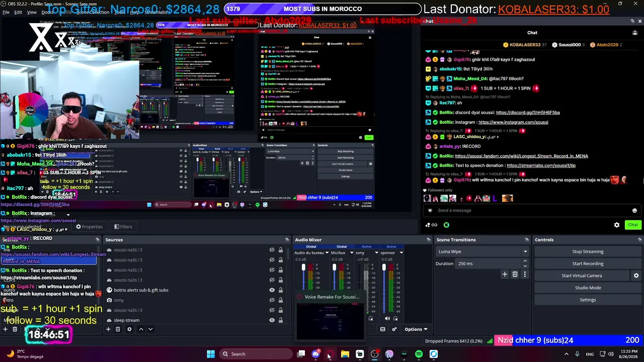Open advanced audio properties gears icon
Screen dimensions: 644x362
tap(394, 329)
